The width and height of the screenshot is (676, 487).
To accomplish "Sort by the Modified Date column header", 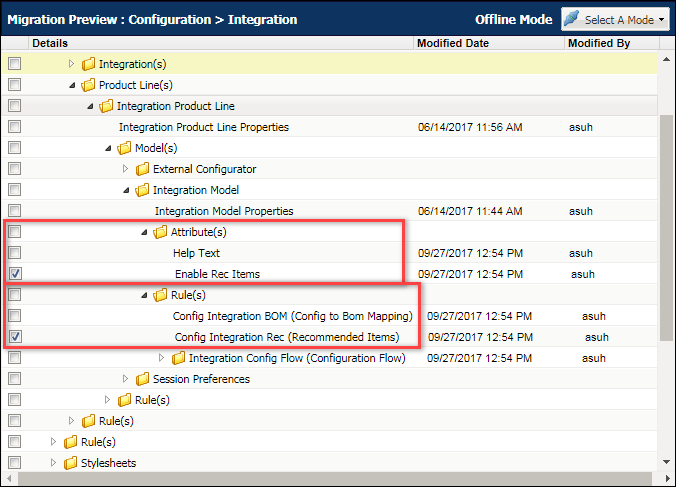I will pyautogui.click(x=452, y=43).
